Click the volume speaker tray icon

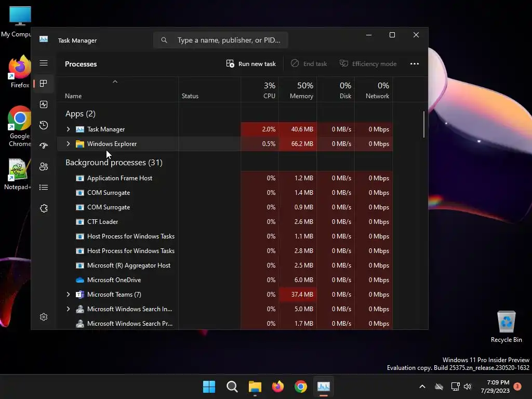coord(468,387)
